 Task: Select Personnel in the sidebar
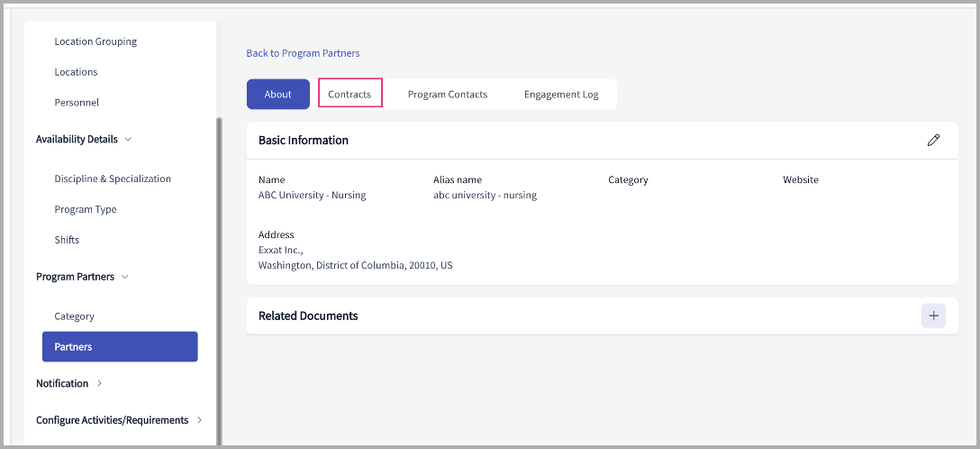(x=77, y=103)
